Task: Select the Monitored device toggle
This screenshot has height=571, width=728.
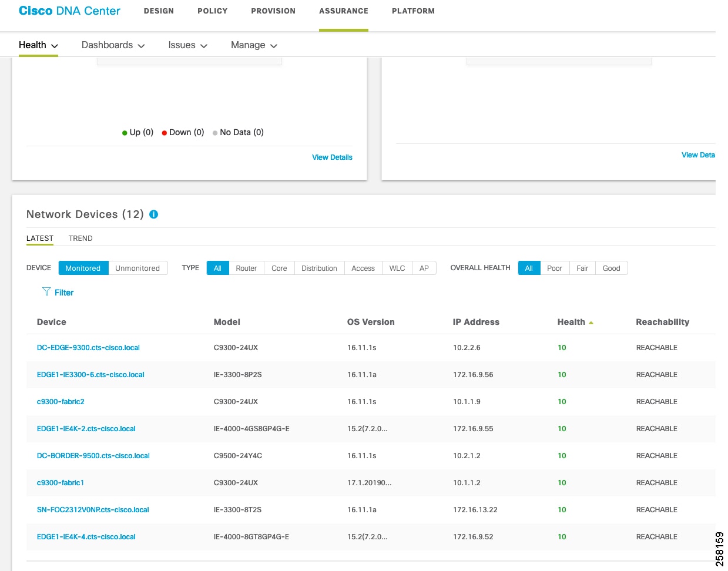Action: (83, 268)
